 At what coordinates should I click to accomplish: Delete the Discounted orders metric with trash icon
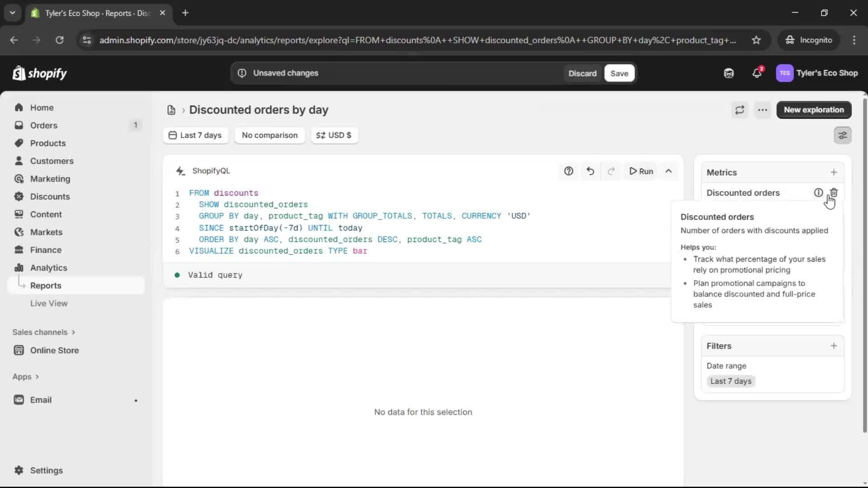pyautogui.click(x=834, y=192)
